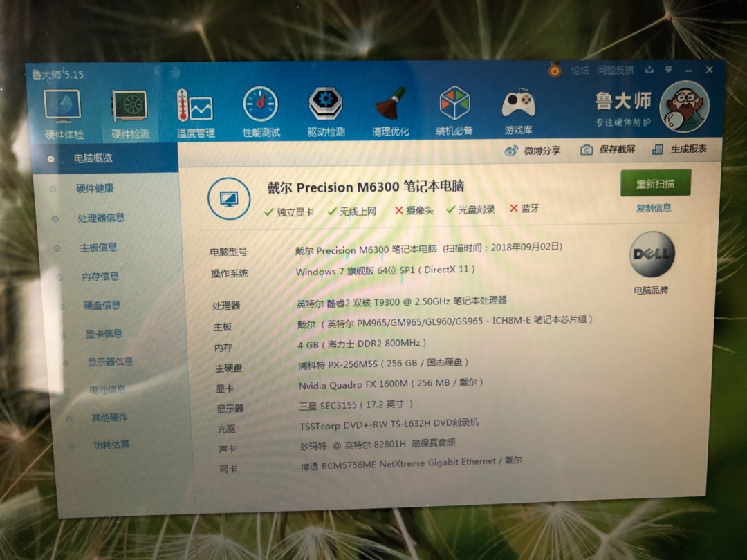
Task: Launch 性能测试 performance test gauge icon
Action: pyautogui.click(x=261, y=112)
